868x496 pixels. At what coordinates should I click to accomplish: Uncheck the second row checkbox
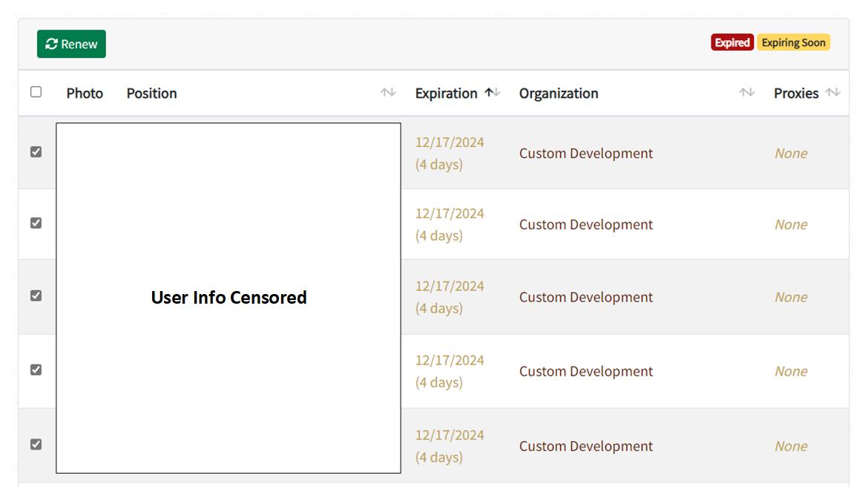[x=36, y=223]
